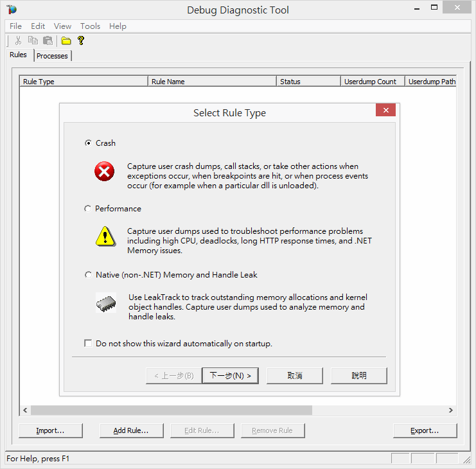This screenshot has width=476, height=469.
Task: Click the Cut scissors toolbar icon
Action: tap(19, 40)
